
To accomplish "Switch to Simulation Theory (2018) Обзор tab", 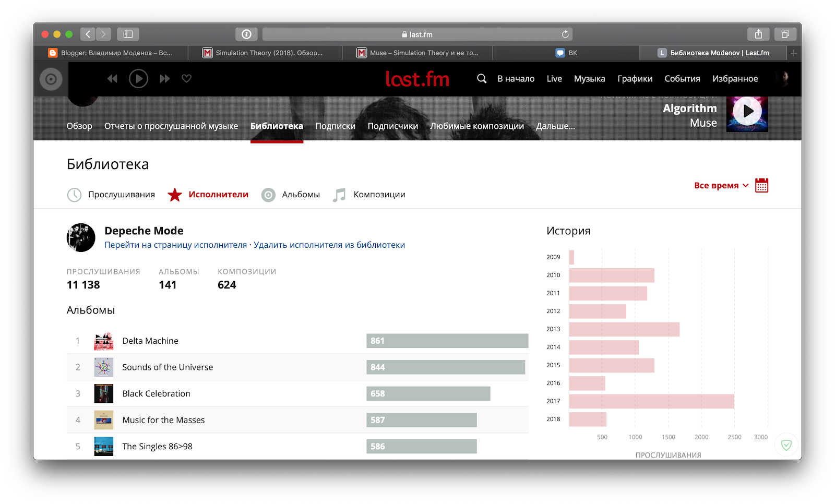I will pos(264,53).
